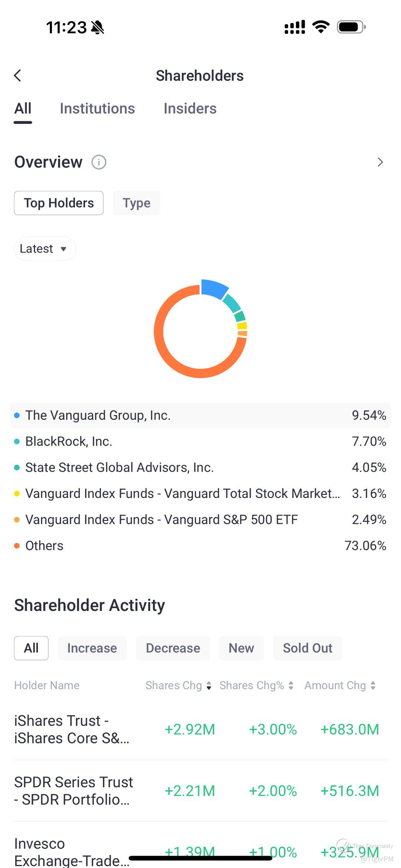Select the Top Holders toggle
The width and height of the screenshot is (401, 868).
tap(59, 203)
